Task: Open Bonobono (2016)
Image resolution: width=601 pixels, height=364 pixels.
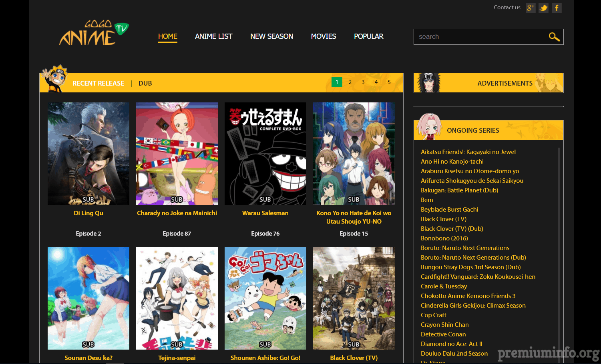Action: 444,238
